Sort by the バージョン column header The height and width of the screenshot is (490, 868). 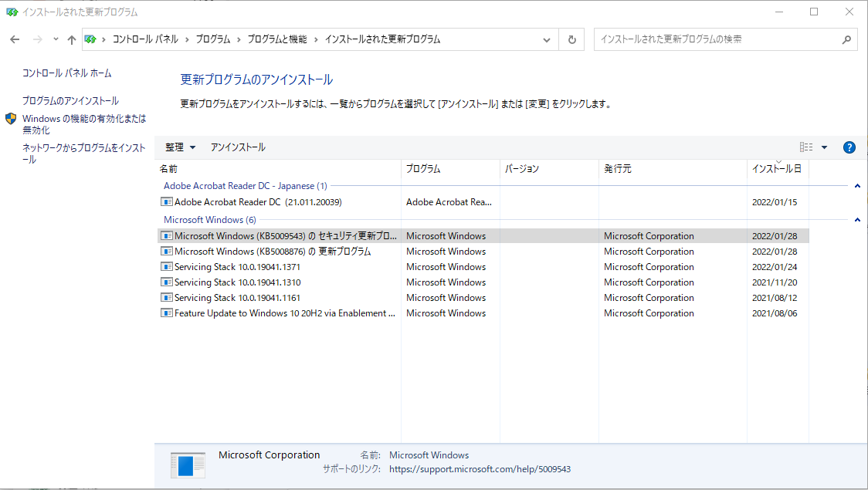point(550,169)
